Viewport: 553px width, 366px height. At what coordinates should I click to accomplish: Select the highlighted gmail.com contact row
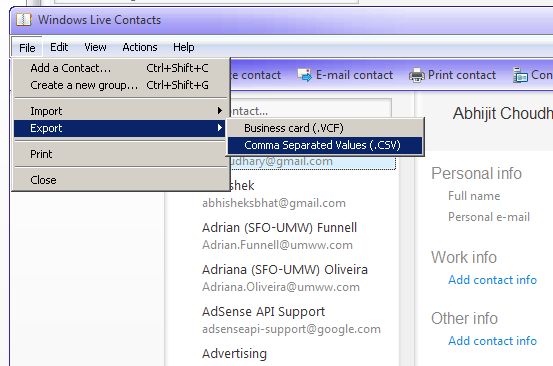(312, 162)
